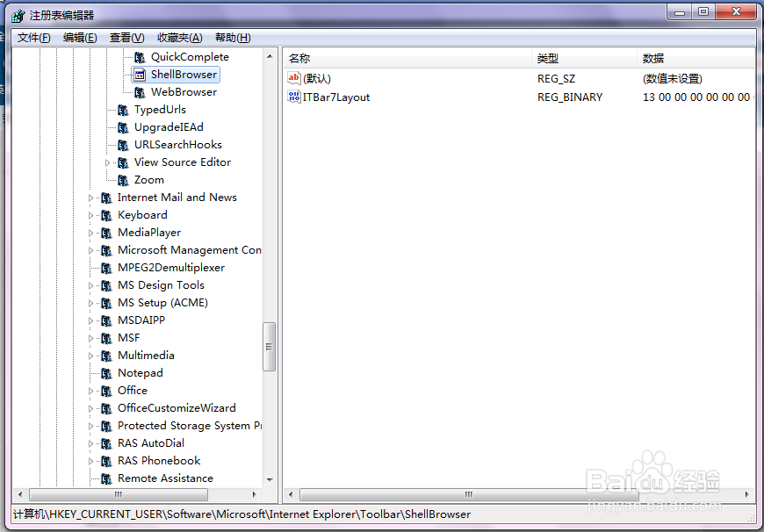Click tree pane vertical scrollbar up arrow
Image resolution: width=764 pixels, height=532 pixels.
pos(270,56)
